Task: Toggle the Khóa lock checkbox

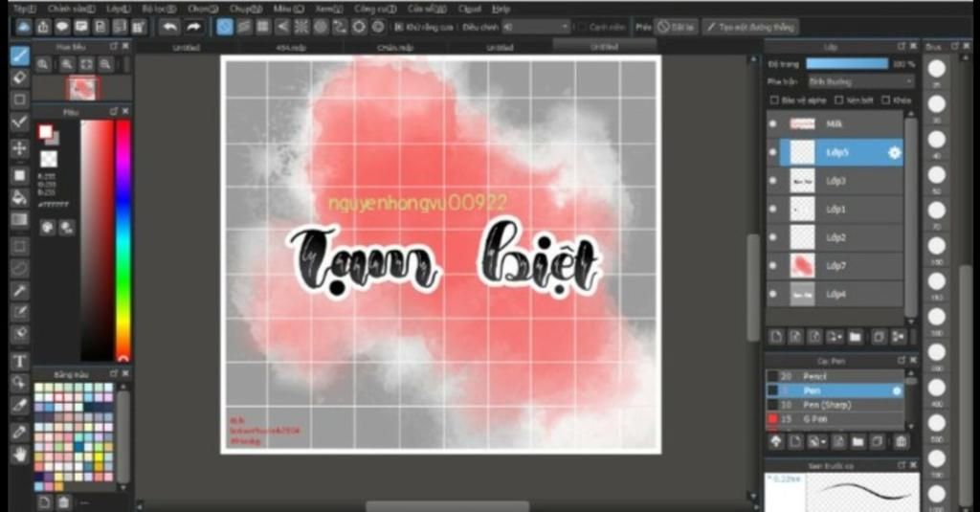Action: tap(885, 100)
